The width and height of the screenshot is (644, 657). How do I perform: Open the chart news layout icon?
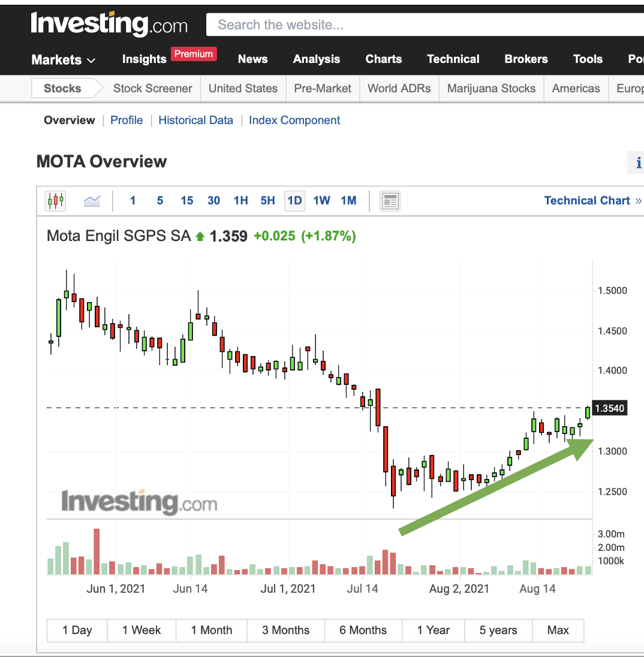click(390, 201)
